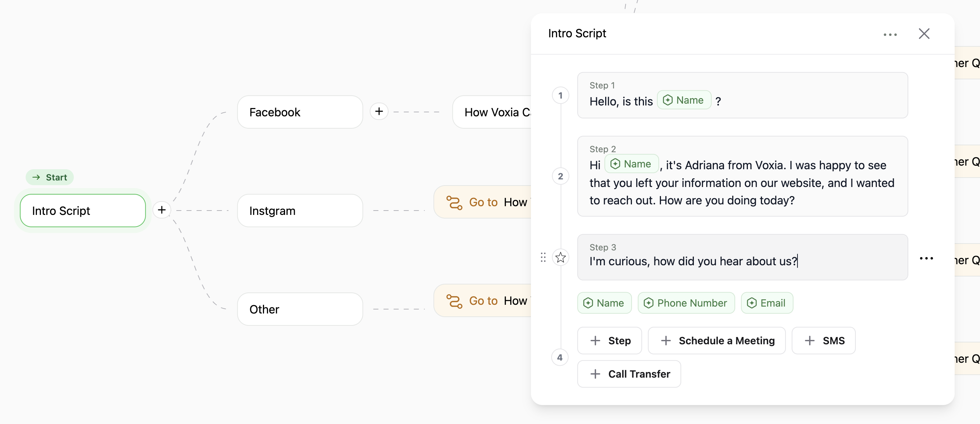980x424 pixels.
Task: Click the plus icon after the Intro Script node
Action: (162, 210)
